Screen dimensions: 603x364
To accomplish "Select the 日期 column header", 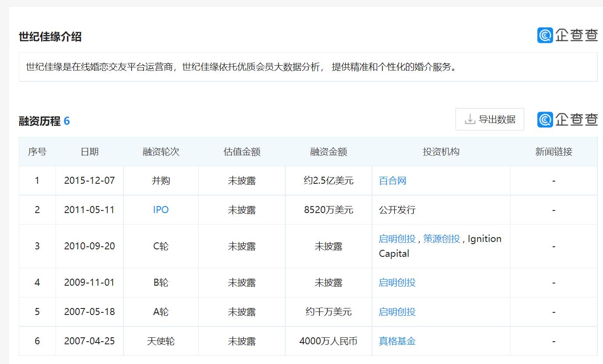I will click(89, 151).
